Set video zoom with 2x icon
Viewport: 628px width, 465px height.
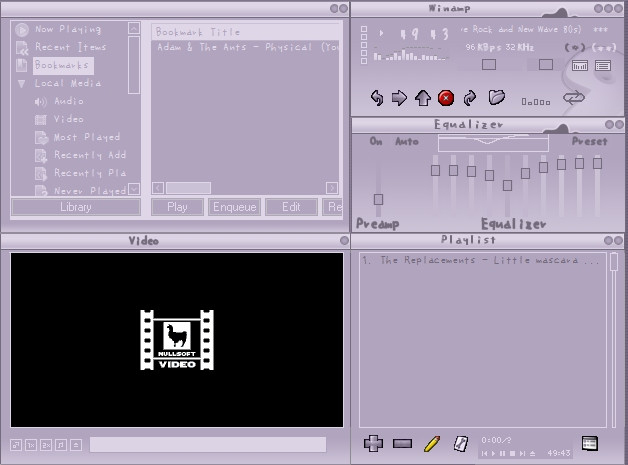pos(46,445)
